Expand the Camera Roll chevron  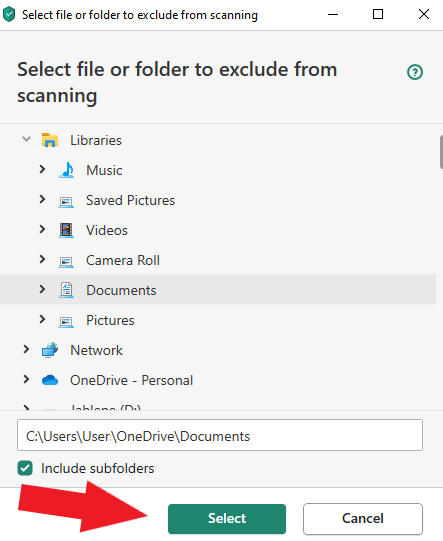coord(42,259)
